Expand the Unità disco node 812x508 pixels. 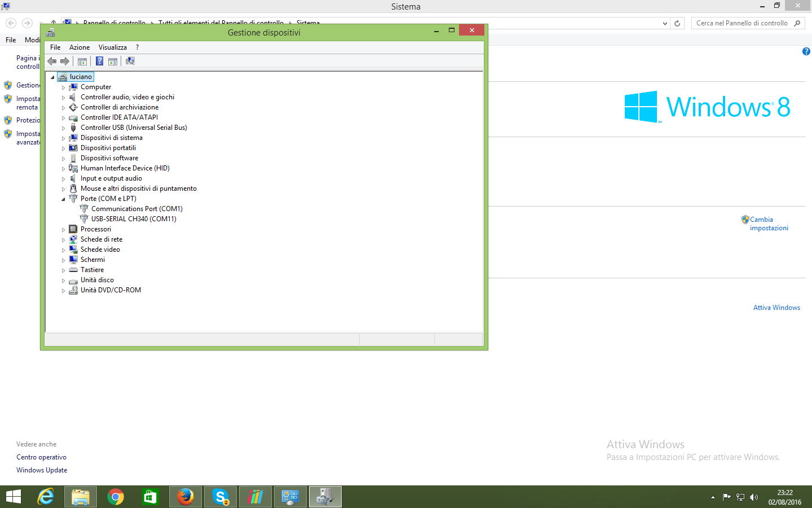63,281
